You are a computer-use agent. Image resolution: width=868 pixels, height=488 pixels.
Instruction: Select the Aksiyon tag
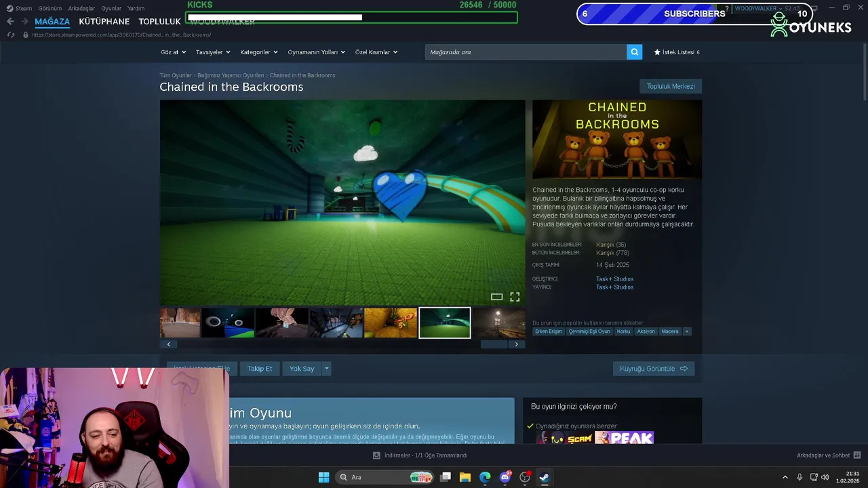pos(646,331)
